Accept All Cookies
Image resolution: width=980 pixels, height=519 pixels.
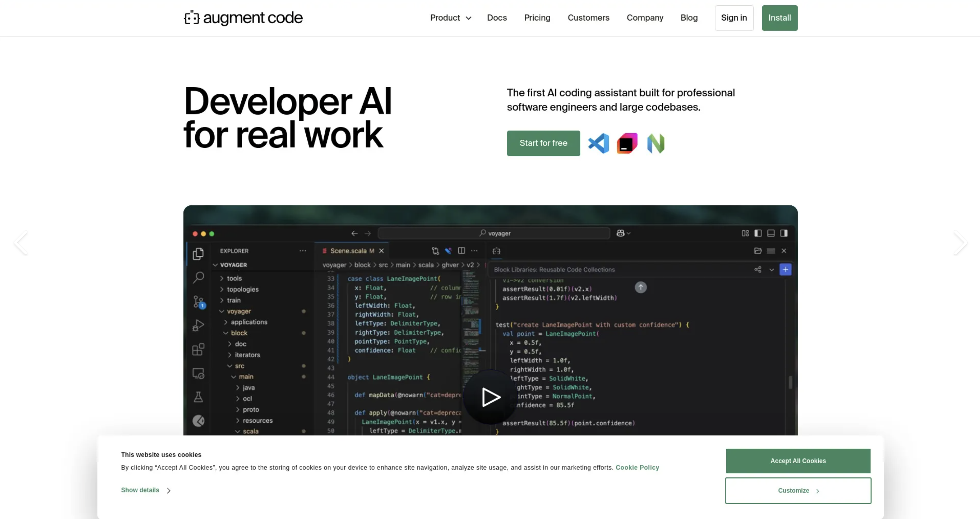click(x=798, y=461)
